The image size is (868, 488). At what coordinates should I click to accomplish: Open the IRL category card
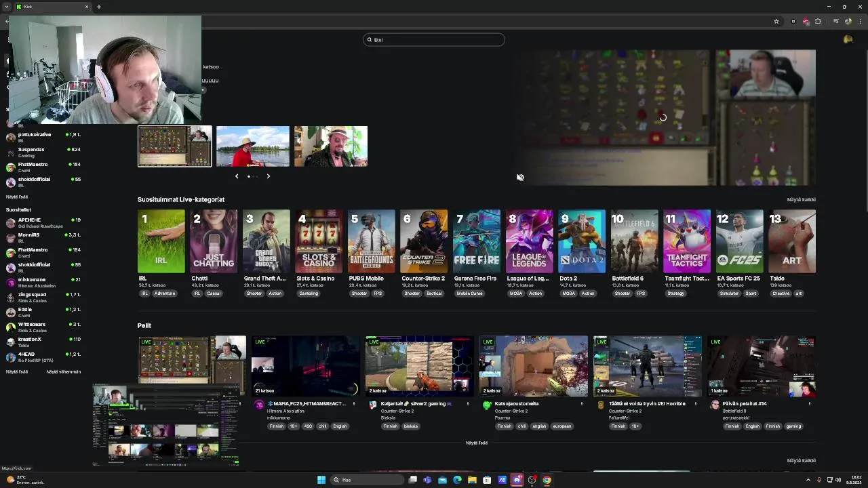161,241
